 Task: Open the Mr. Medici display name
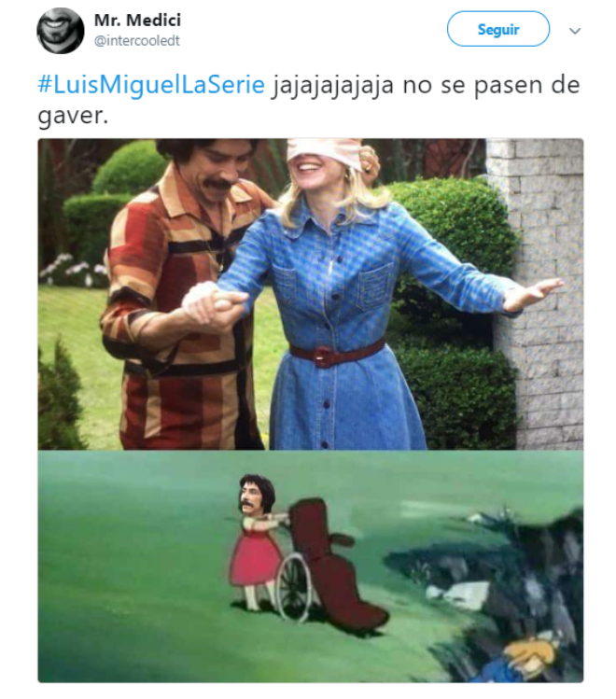pyautogui.click(x=138, y=20)
